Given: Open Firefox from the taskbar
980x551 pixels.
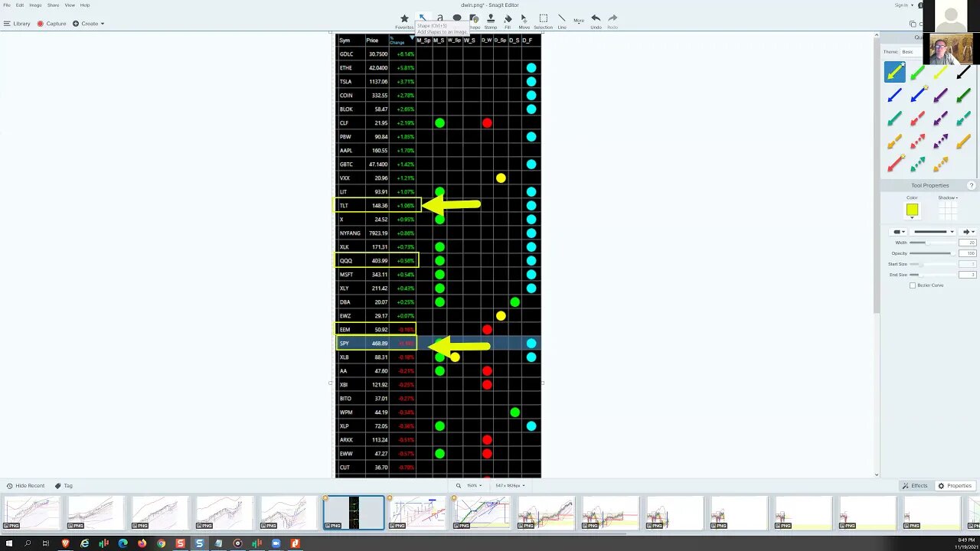Looking at the screenshot, I should click(142, 543).
